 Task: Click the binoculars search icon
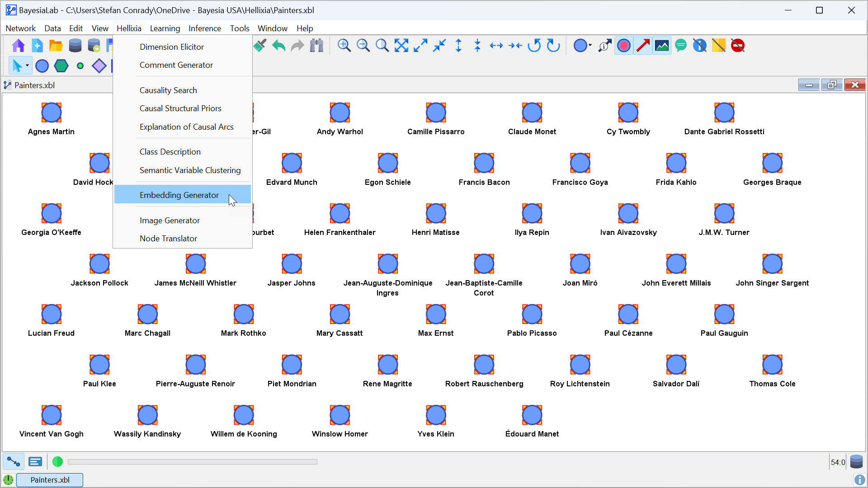[x=316, y=46]
